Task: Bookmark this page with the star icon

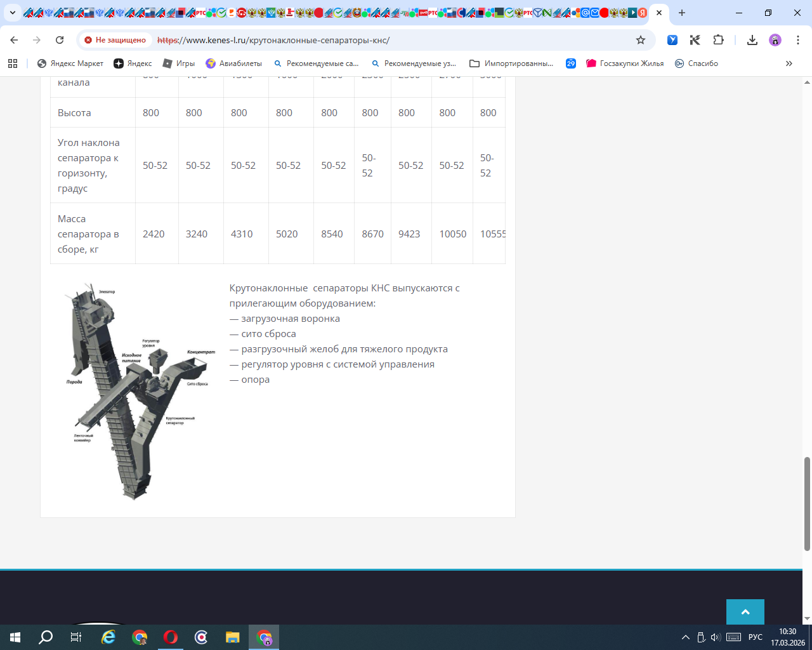Action: (x=641, y=40)
